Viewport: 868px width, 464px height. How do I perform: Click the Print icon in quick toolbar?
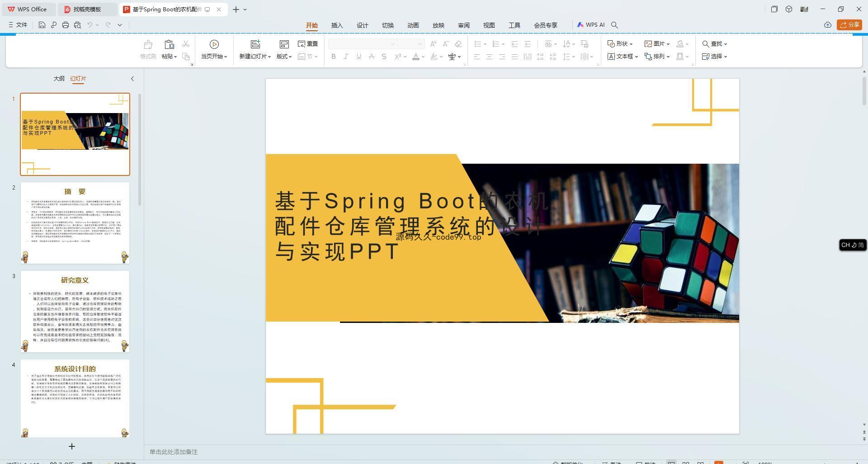(x=66, y=25)
